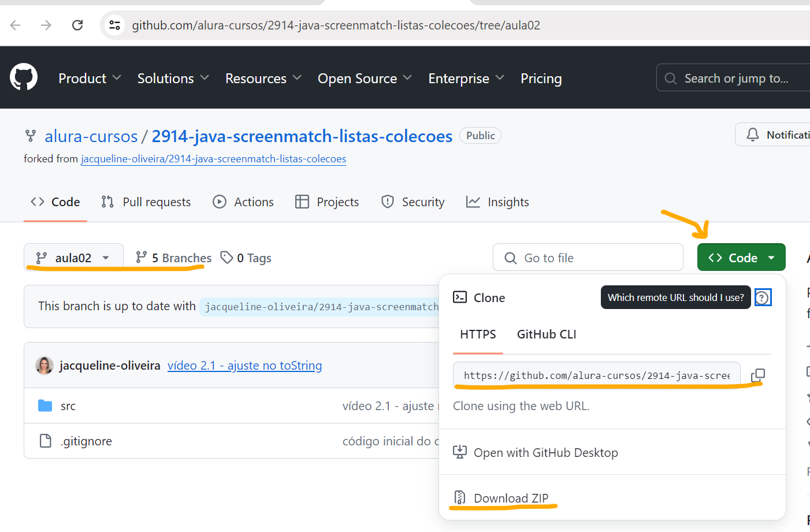Image resolution: width=810 pixels, height=532 pixels.
Task: Click the src row commit message 'vídeo 2.1 - ajuste'
Action: click(x=390, y=406)
